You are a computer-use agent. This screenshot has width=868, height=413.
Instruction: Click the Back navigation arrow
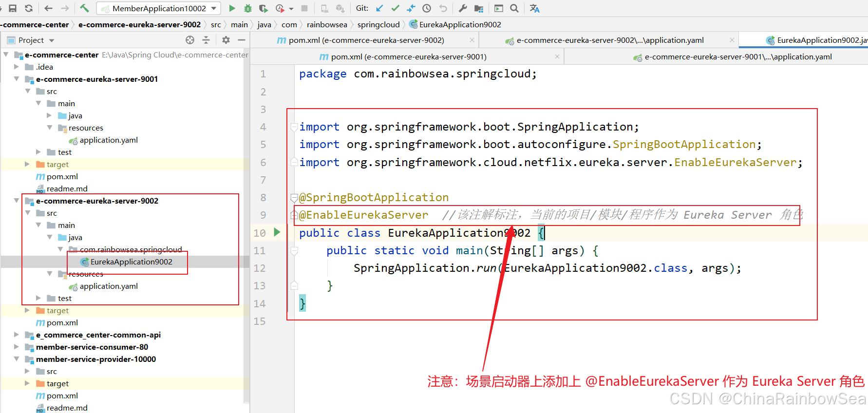[x=48, y=8]
